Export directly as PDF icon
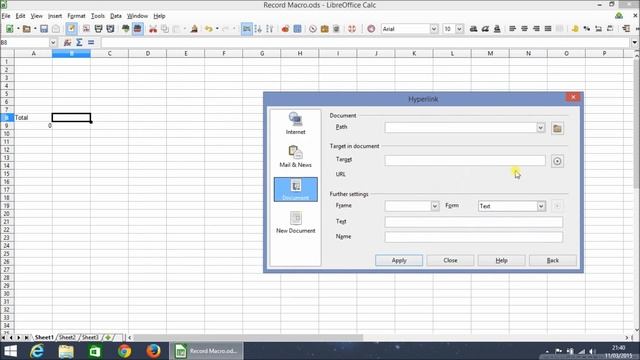The width and height of the screenshot is (640, 360). (86, 29)
